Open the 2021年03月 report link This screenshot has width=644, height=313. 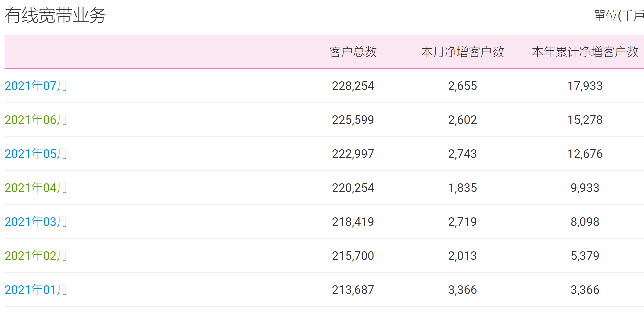click(36, 222)
